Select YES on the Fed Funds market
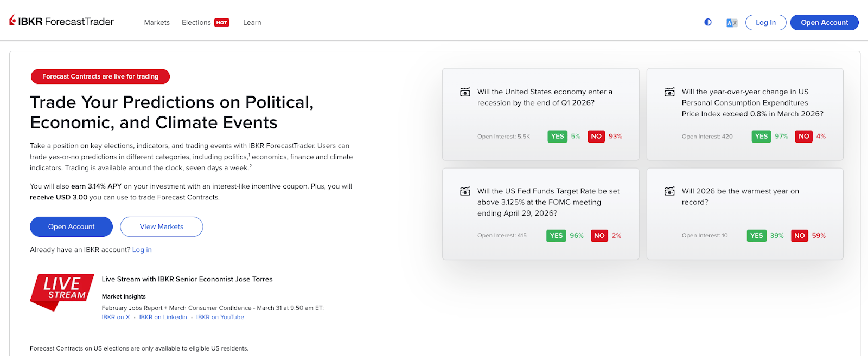The width and height of the screenshot is (868, 356). [x=556, y=236]
